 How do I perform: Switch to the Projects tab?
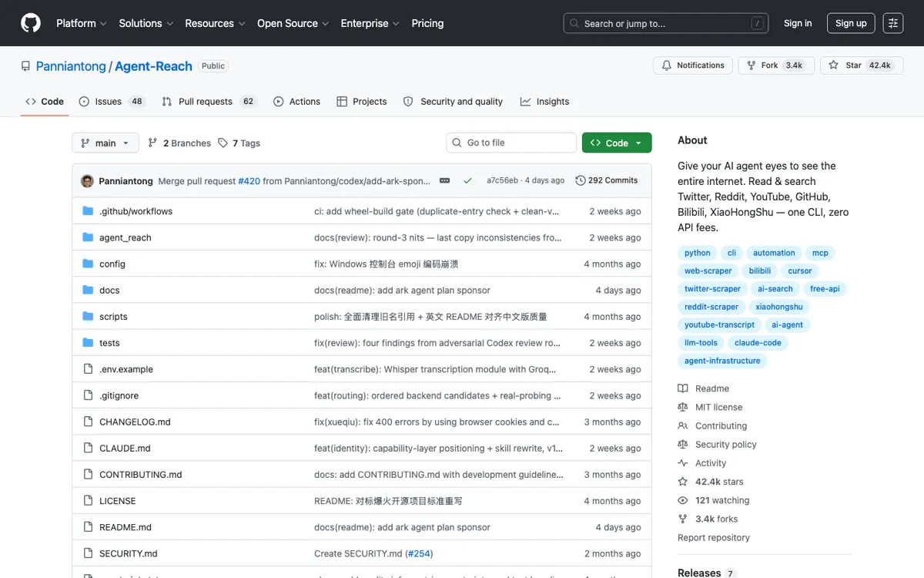[362, 102]
